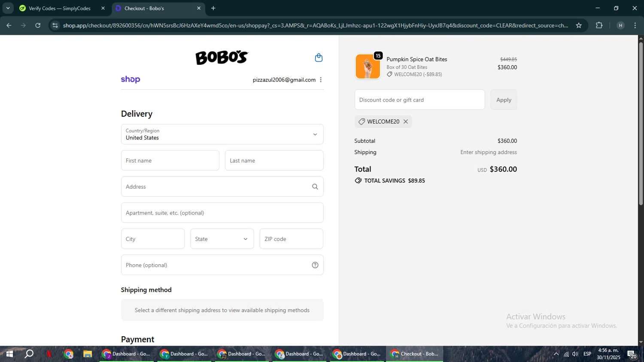The width and height of the screenshot is (644, 362).
Task: Click the Shop logo
Action: pyautogui.click(x=131, y=79)
